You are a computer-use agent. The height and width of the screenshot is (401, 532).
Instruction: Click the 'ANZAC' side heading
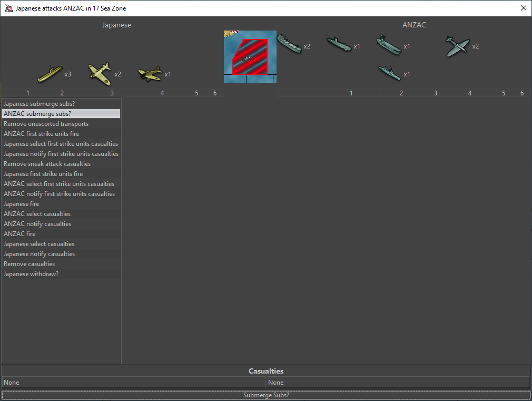point(414,25)
